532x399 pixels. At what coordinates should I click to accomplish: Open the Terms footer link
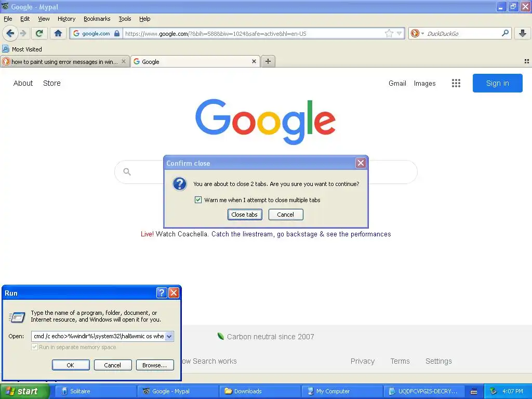(x=400, y=361)
